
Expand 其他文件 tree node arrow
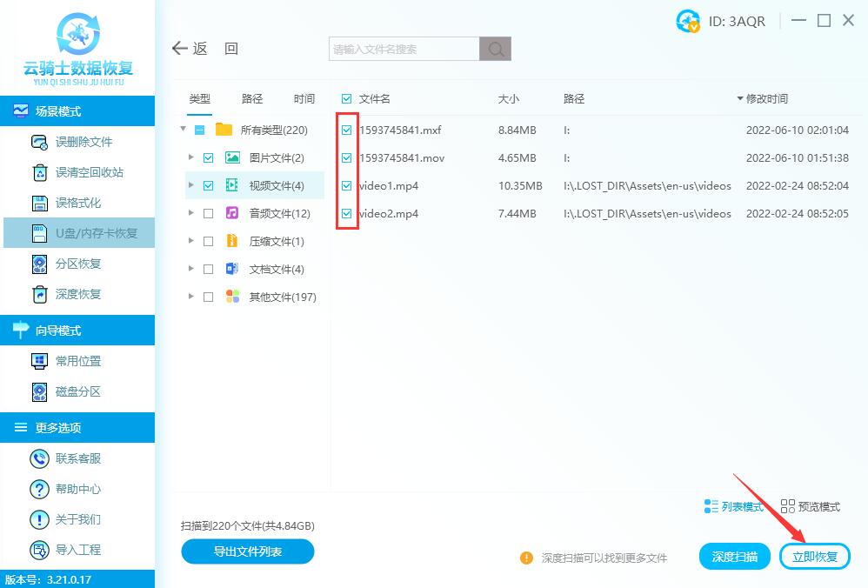[x=191, y=297]
